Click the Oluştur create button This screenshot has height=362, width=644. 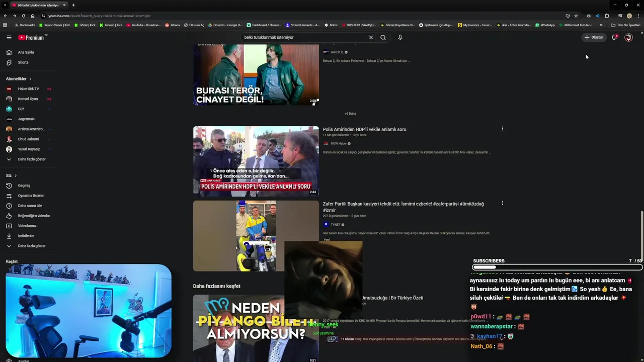point(594,37)
